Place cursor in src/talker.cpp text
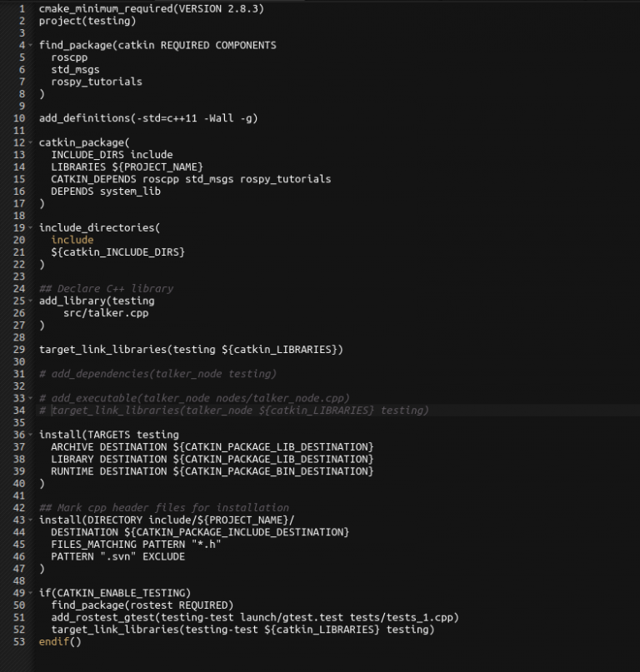Viewport: 640px width, 672px height. point(106,313)
